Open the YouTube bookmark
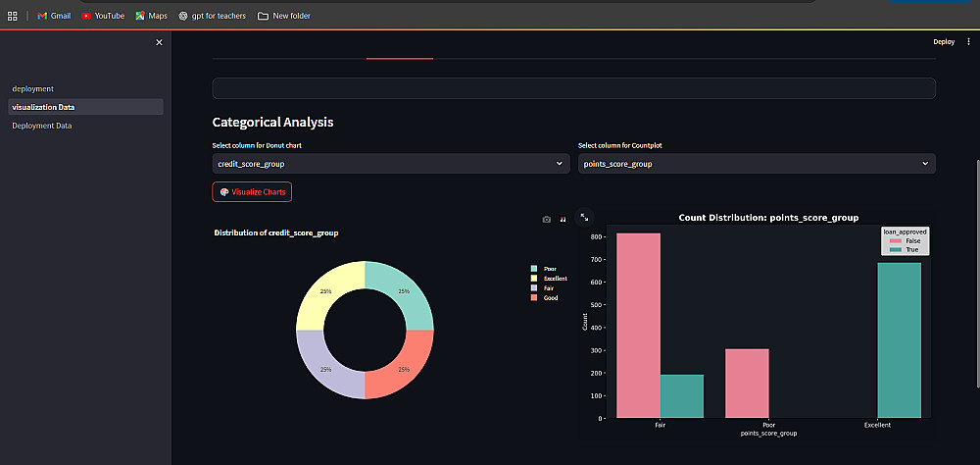 tap(103, 16)
